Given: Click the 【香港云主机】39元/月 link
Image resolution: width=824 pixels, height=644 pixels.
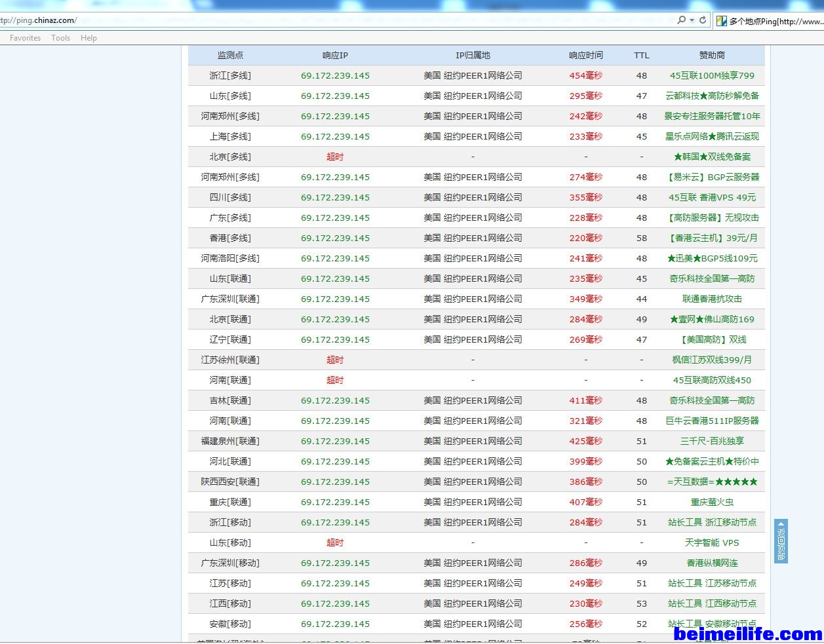Looking at the screenshot, I should [x=712, y=238].
